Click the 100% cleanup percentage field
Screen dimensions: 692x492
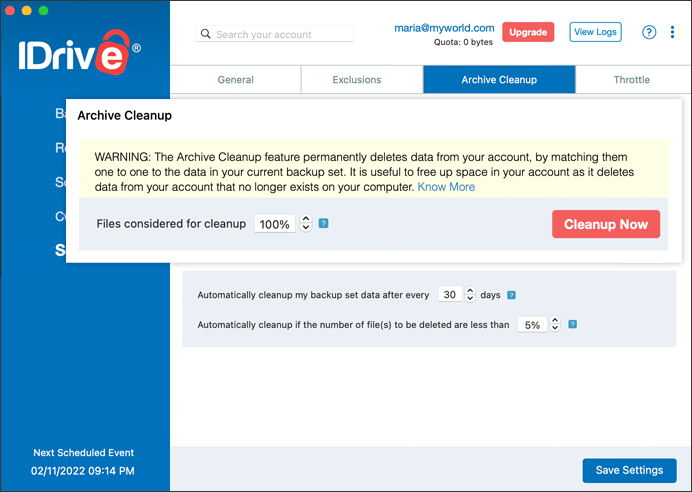pos(275,224)
